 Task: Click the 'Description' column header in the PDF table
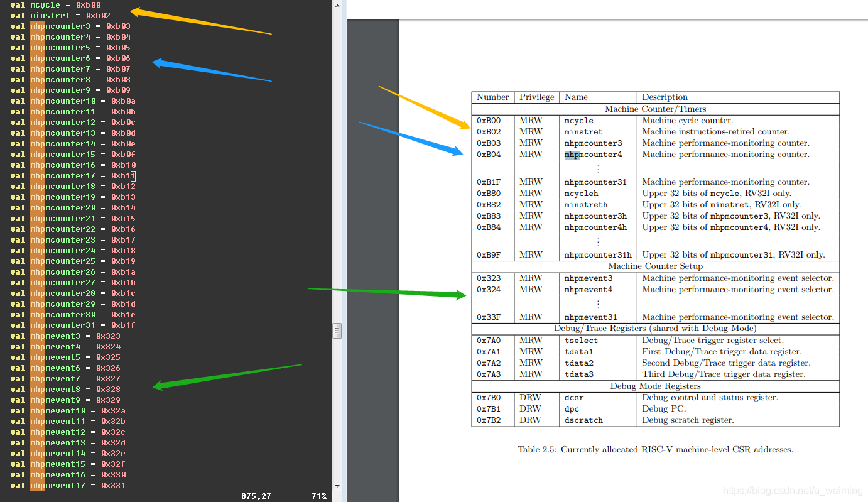(x=665, y=97)
